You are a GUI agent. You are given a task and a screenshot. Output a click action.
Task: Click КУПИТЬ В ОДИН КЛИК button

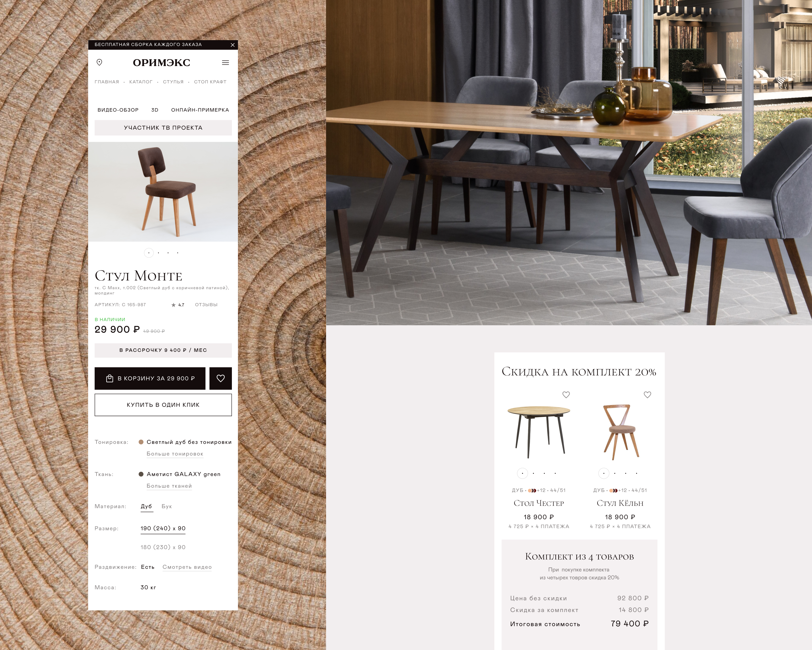(163, 405)
